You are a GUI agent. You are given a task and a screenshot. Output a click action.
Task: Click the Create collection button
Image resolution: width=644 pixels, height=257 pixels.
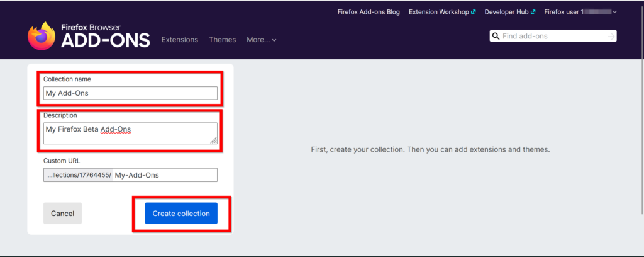(x=181, y=214)
